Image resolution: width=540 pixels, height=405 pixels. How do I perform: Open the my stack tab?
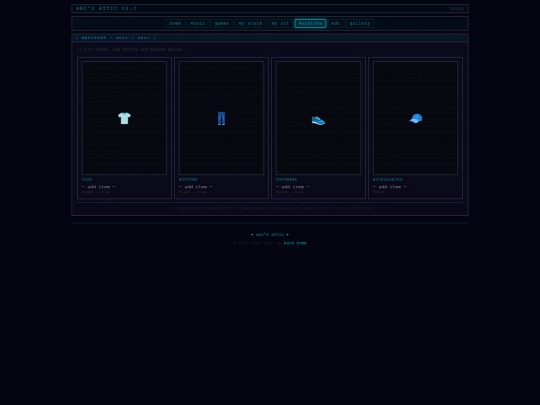[250, 23]
